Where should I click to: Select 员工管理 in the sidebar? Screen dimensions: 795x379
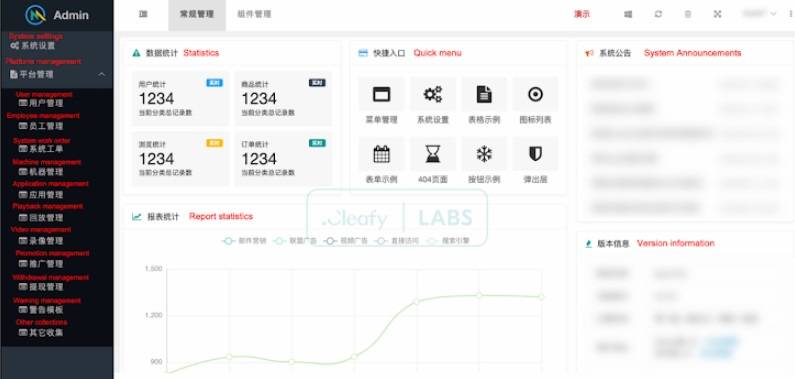41,126
